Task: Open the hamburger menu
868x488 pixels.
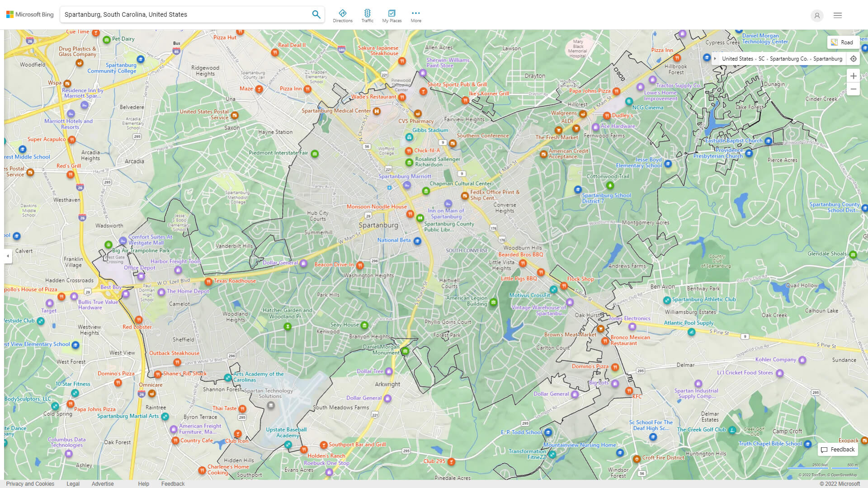Action: pos(837,15)
